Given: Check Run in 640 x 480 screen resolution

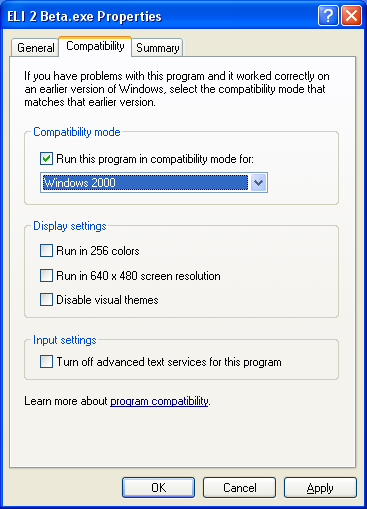Looking at the screenshot, I should click(x=46, y=276).
